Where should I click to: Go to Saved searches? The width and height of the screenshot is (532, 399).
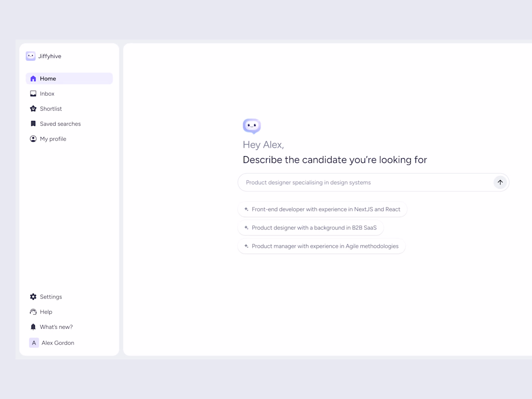click(x=60, y=124)
